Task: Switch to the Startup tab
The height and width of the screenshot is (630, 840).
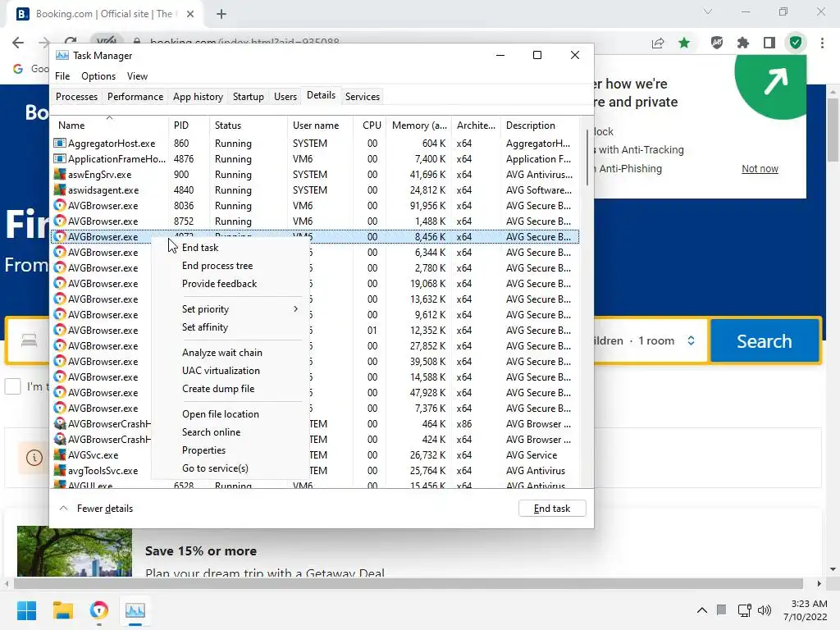Action: coord(248,97)
